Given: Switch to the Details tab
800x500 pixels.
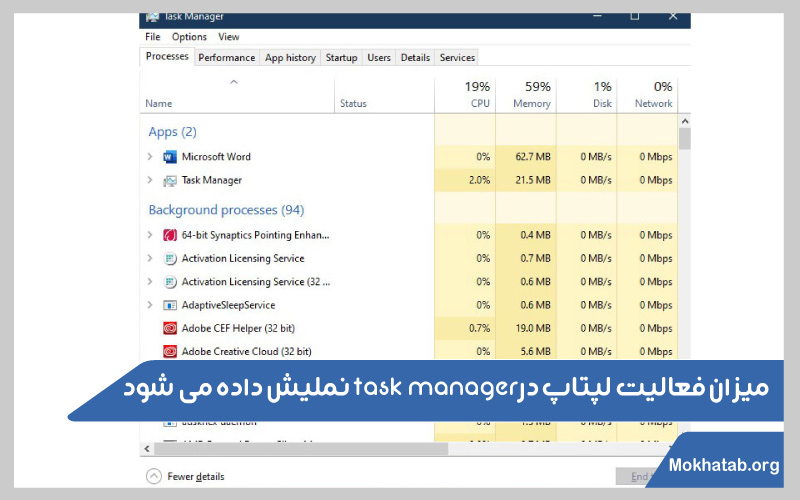Looking at the screenshot, I should pos(415,58).
